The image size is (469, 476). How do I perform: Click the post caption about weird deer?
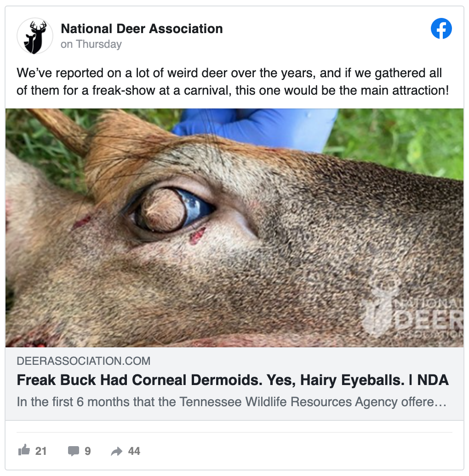click(232, 81)
